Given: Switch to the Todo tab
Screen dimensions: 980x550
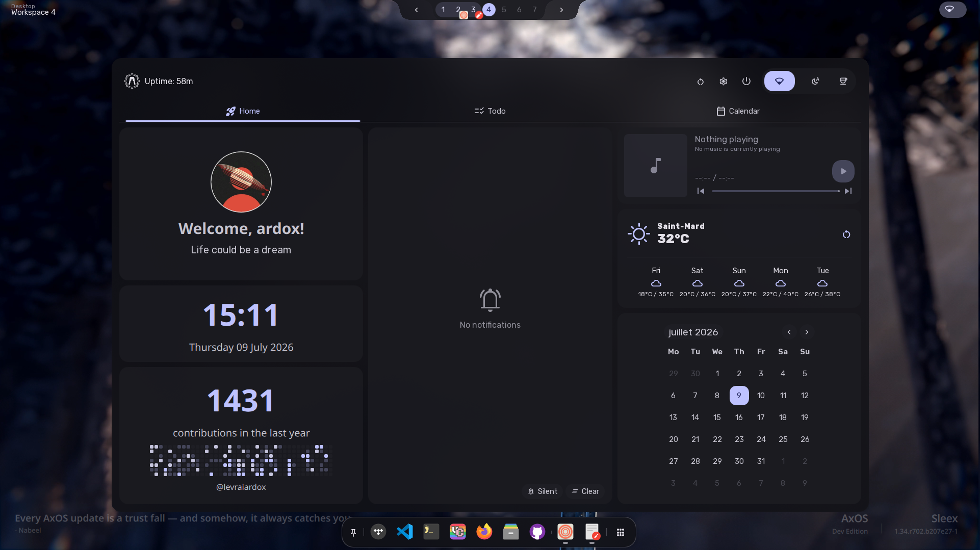Looking at the screenshot, I should point(490,111).
